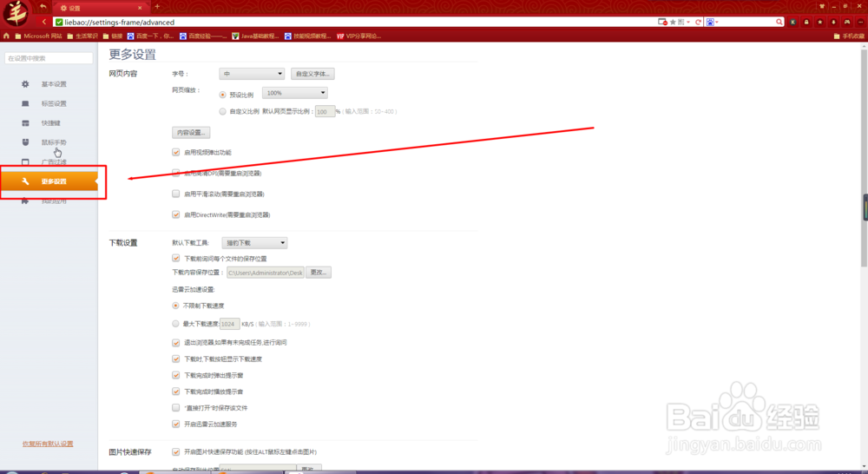Toggle 开启迅雷云加速服务 checkbox
This screenshot has height=474, width=868.
click(176, 425)
